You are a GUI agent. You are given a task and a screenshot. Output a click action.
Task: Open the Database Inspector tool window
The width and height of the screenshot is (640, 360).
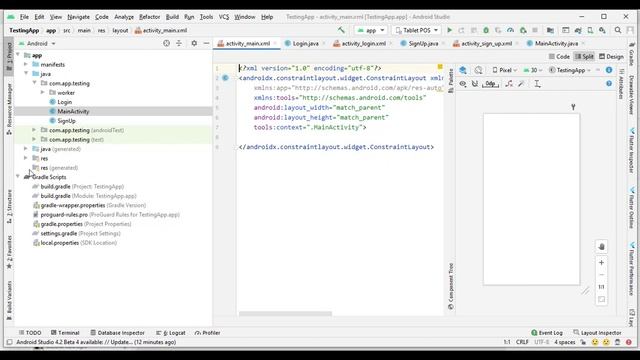click(118, 333)
